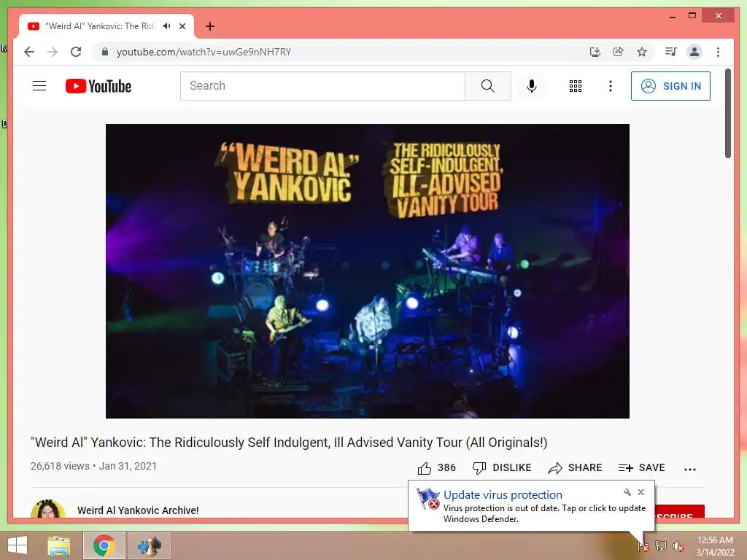This screenshot has height=560, width=747.
Task: Click the "26,618 views" text
Action: 60,466
